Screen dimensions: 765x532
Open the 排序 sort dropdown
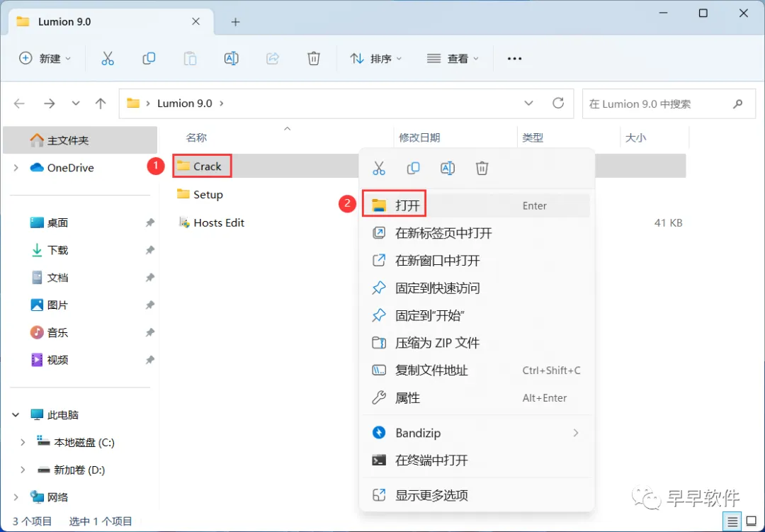376,59
